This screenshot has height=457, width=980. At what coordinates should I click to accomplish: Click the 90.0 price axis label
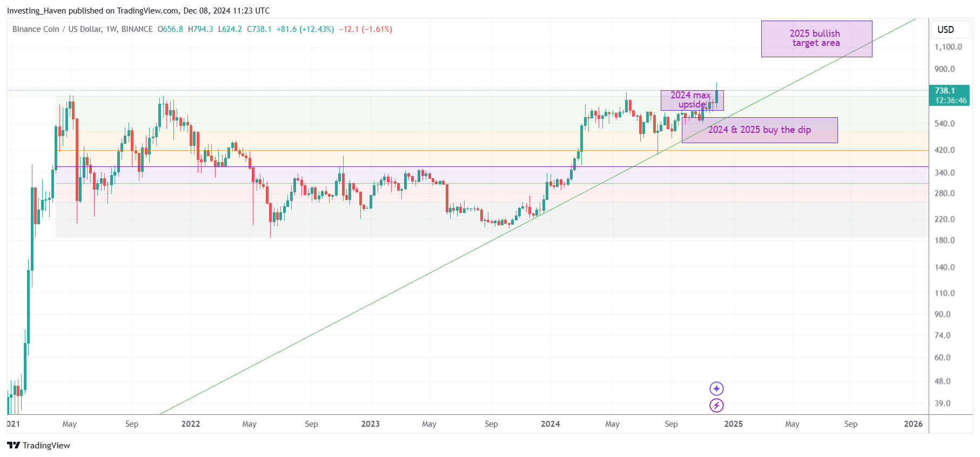tap(942, 314)
